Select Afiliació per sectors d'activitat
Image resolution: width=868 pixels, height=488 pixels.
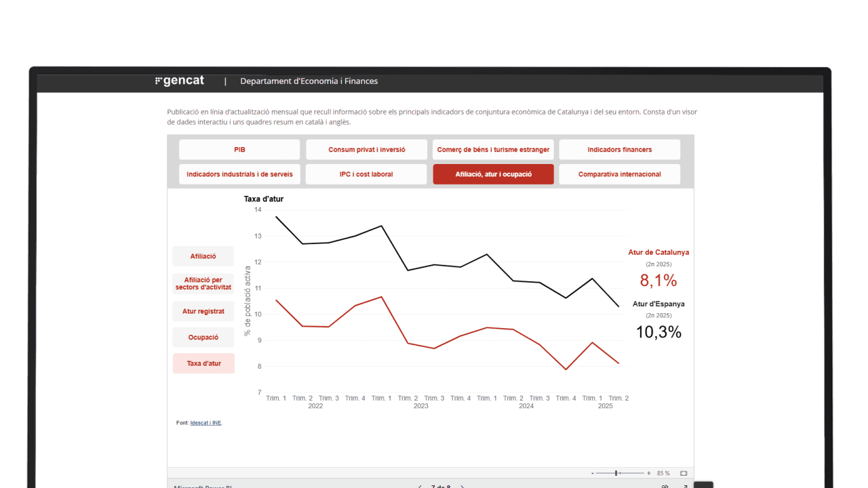(203, 283)
